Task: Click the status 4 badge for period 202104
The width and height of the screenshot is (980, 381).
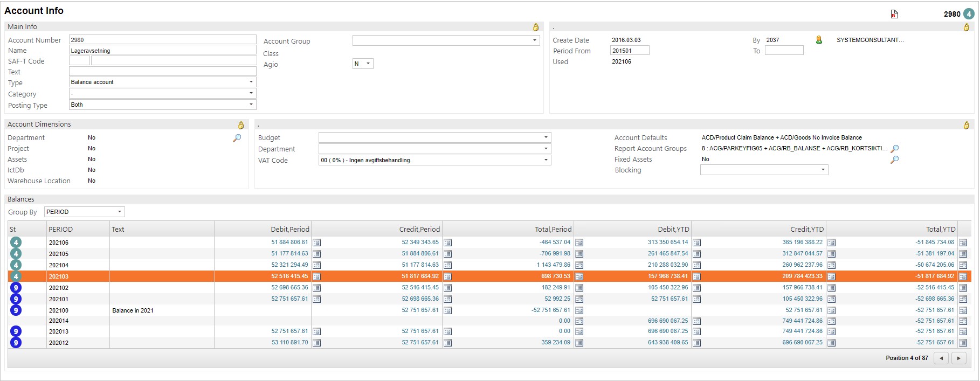Action: (x=16, y=265)
